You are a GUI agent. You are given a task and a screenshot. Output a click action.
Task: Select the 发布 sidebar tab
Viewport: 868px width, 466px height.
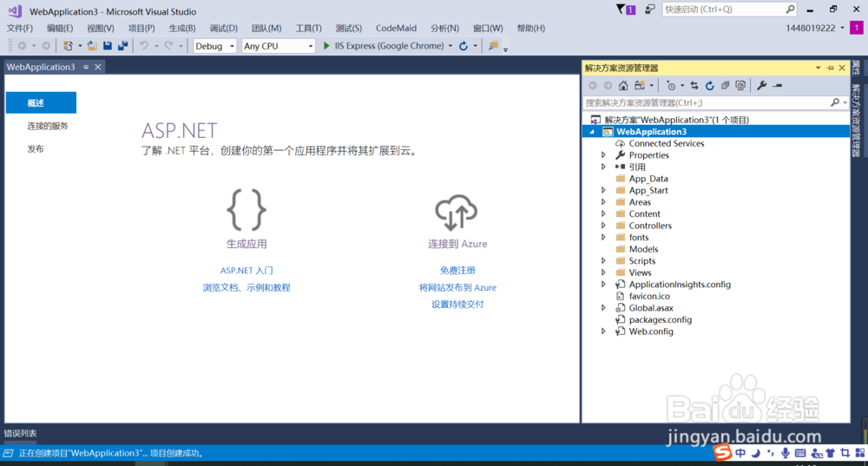36,149
